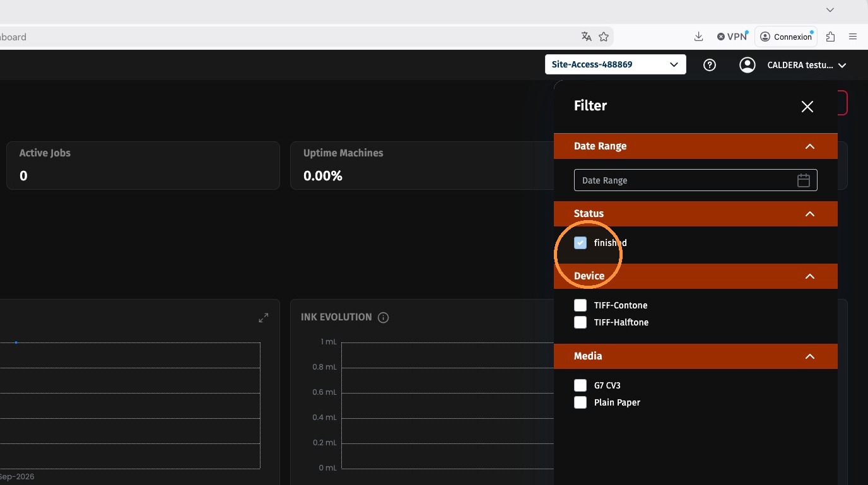This screenshot has width=868, height=485.
Task: Click the Uptime Machines card
Action: (422, 165)
